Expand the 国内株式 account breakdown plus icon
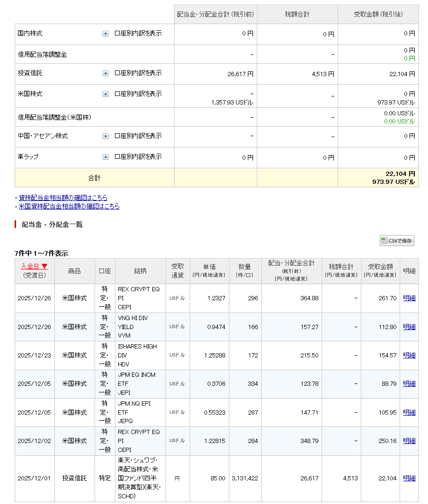The width and height of the screenshot is (428, 504). 105,34
